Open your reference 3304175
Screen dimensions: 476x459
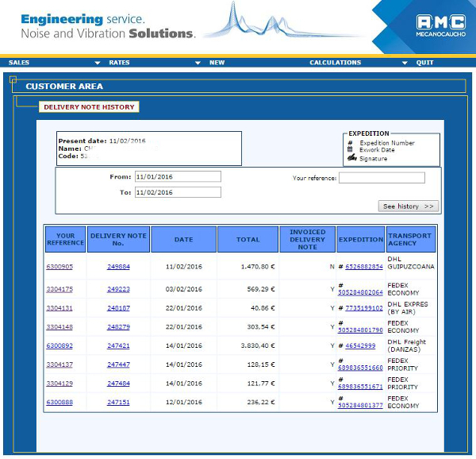tap(59, 289)
